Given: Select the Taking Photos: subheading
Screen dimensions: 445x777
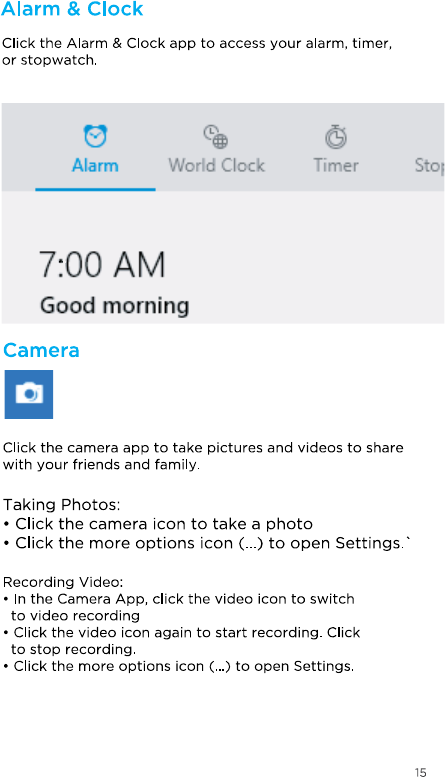Looking at the screenshot, I should click(61, 505).
